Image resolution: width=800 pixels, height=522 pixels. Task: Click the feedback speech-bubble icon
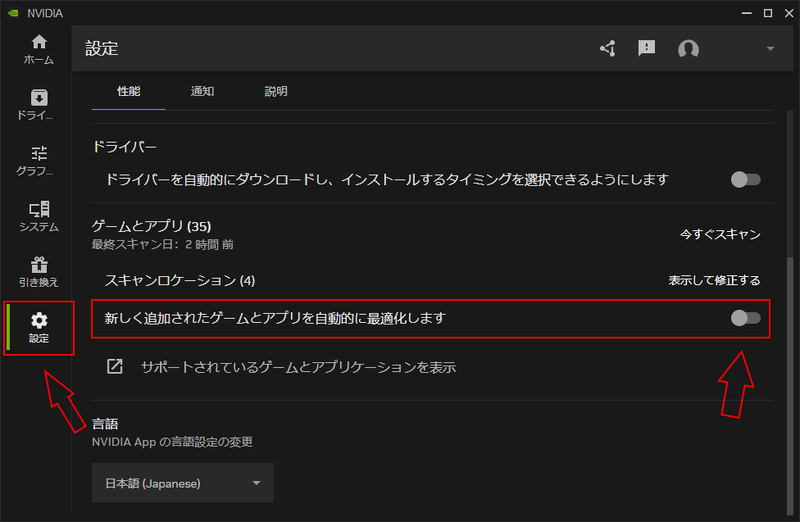coord(646,48)
